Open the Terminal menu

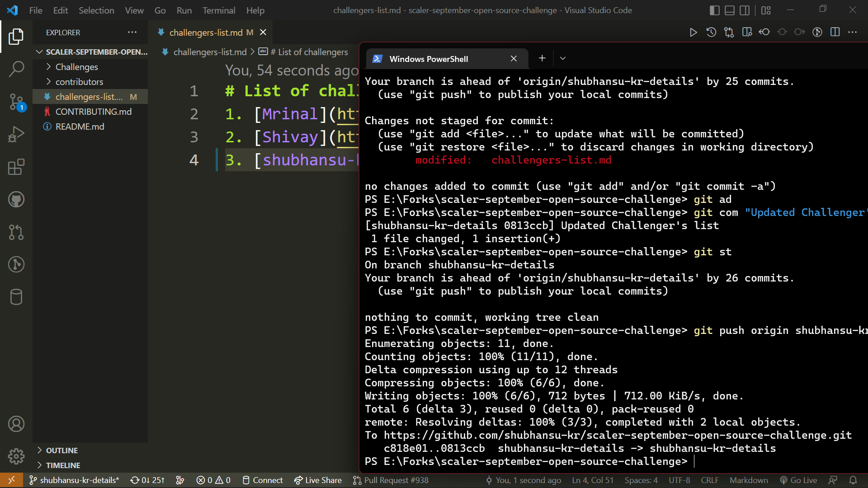[x=219, y=10]
